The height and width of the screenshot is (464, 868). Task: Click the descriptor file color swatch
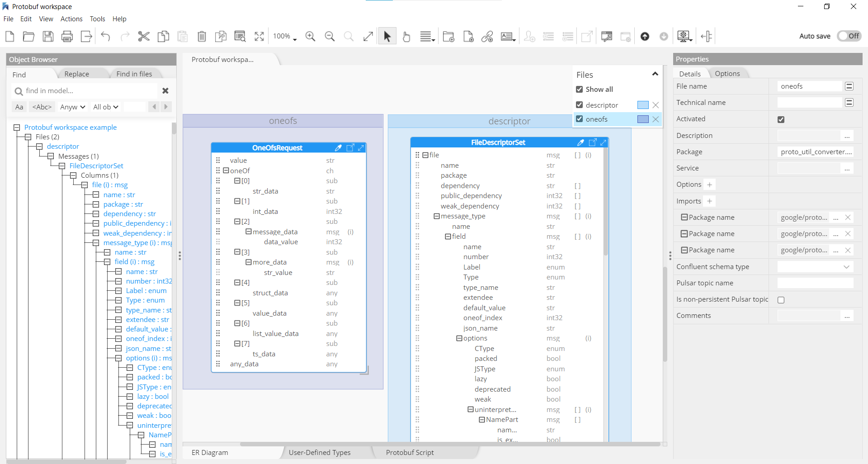click(x=642, y=105)
